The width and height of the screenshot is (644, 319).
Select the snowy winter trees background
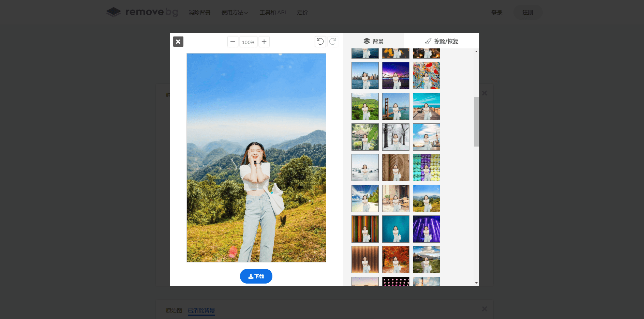pyautogui.click(x=396, y=137)
